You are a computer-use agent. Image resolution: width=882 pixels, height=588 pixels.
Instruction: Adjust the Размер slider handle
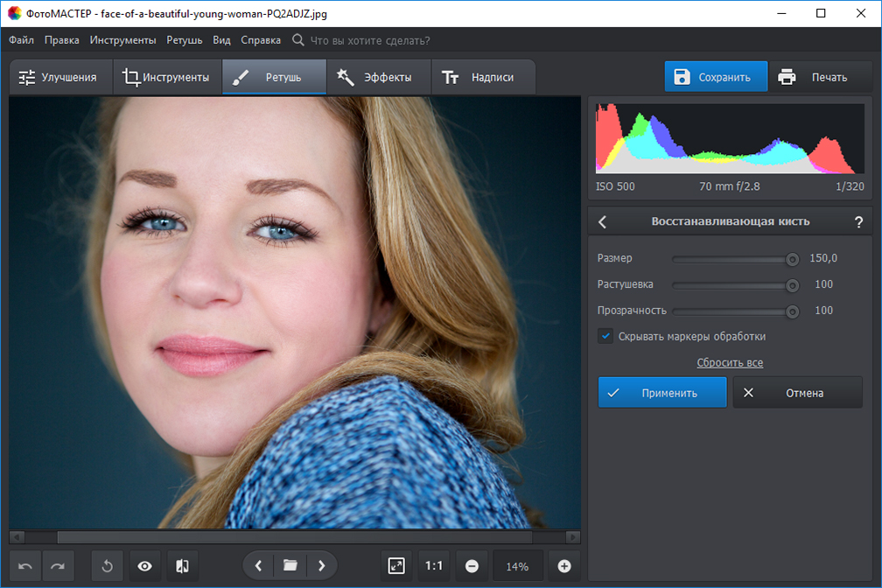click(x=792, y=259)
